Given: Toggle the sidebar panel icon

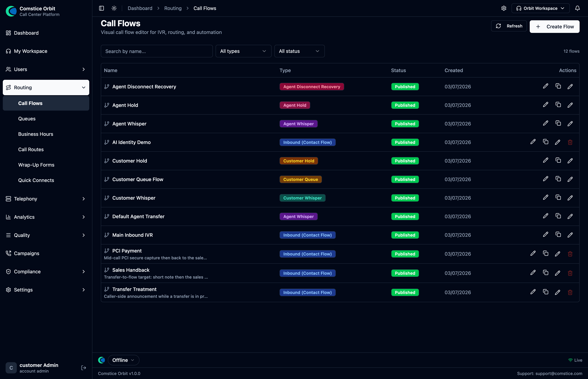Looking at the screenshot, I should [x=101, y=8].
